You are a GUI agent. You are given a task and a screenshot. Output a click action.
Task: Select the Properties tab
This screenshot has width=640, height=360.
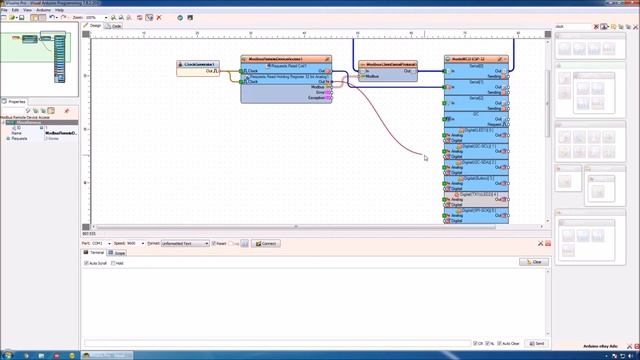click(x=14, y=102)
